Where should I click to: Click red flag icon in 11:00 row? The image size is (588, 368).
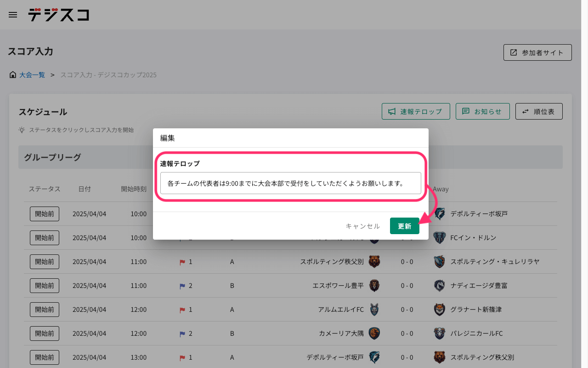[182, 262]
